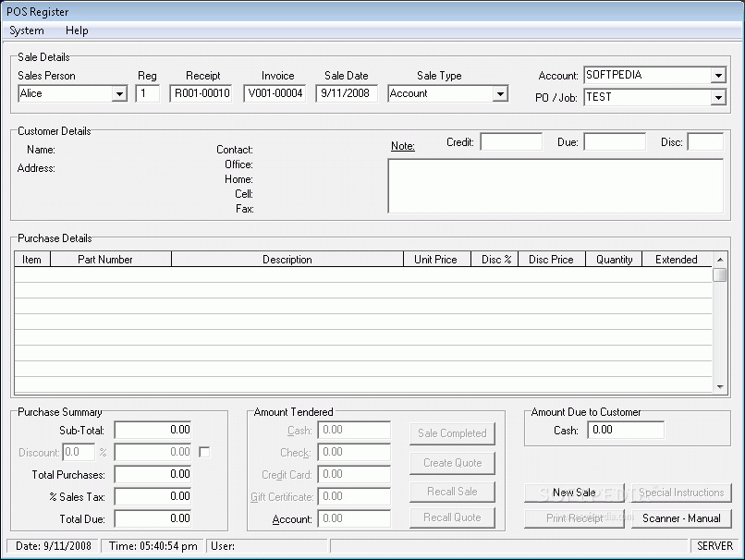Click the Credit field in Customer Details
Screen dimensions: 745x560
click(x=511, y=142)
